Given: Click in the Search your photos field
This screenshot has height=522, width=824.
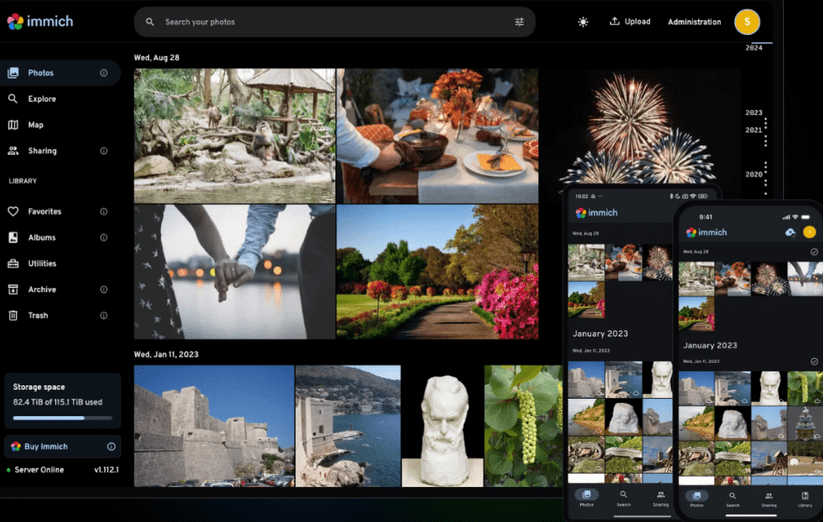Looking at the screenshot, I should 335,22.
